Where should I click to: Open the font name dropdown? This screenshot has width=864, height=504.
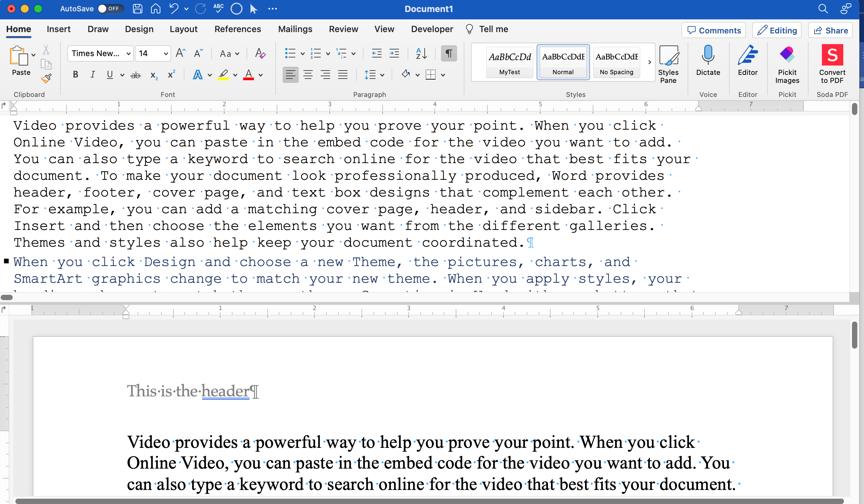[x=129, y=53]
